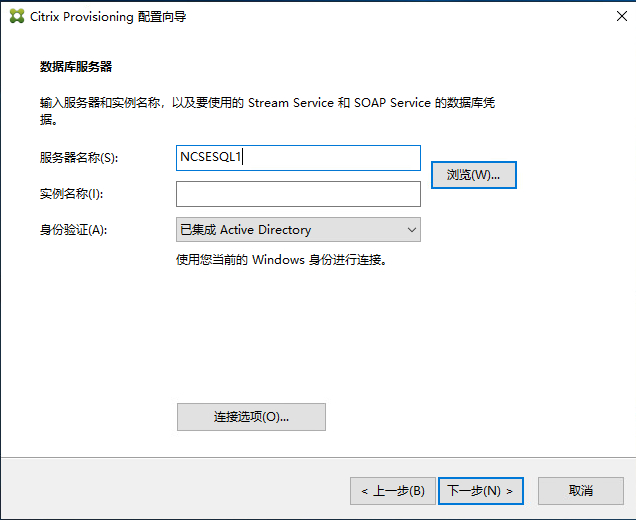Click the Windows 身份进行连接 hint text
Image resolution: width=636 pixels, height=520 pixels.
(281, 260)
